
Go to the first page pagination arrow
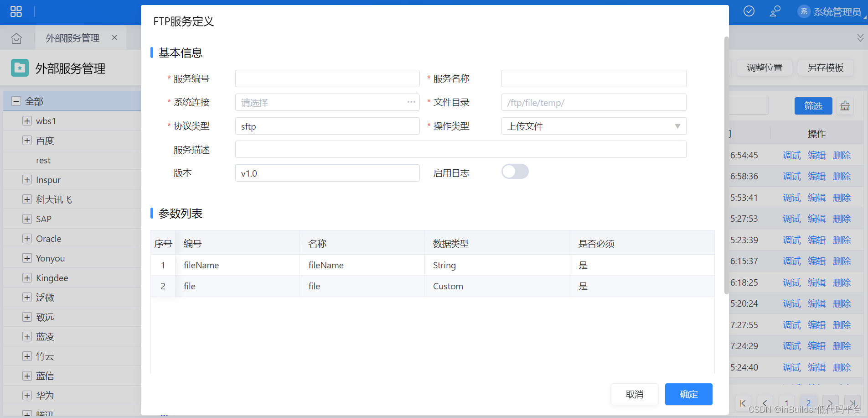click(x=743, y=403)
